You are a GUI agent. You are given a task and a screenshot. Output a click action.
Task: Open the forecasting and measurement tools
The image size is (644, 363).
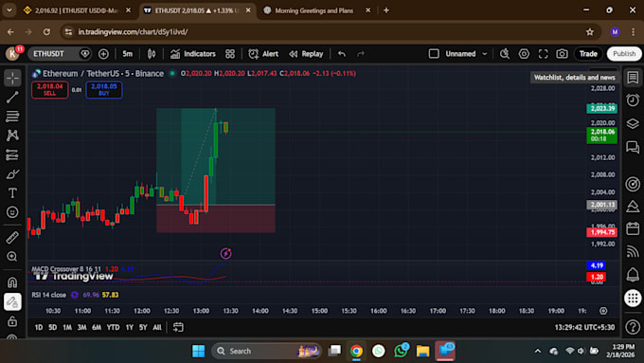pyautogui.click(x=12, y=155)
